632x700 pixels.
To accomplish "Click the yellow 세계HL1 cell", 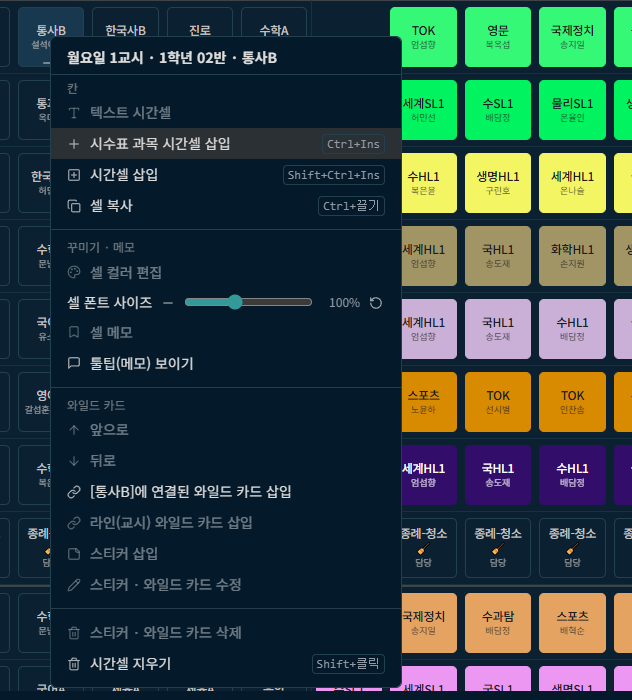I will tap(573, 183).
